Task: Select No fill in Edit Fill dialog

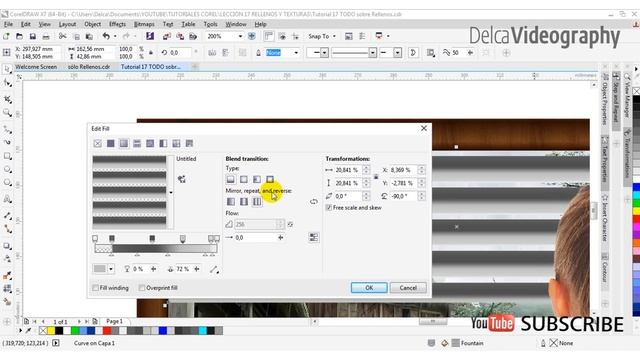Action: [x=98, y=143]
